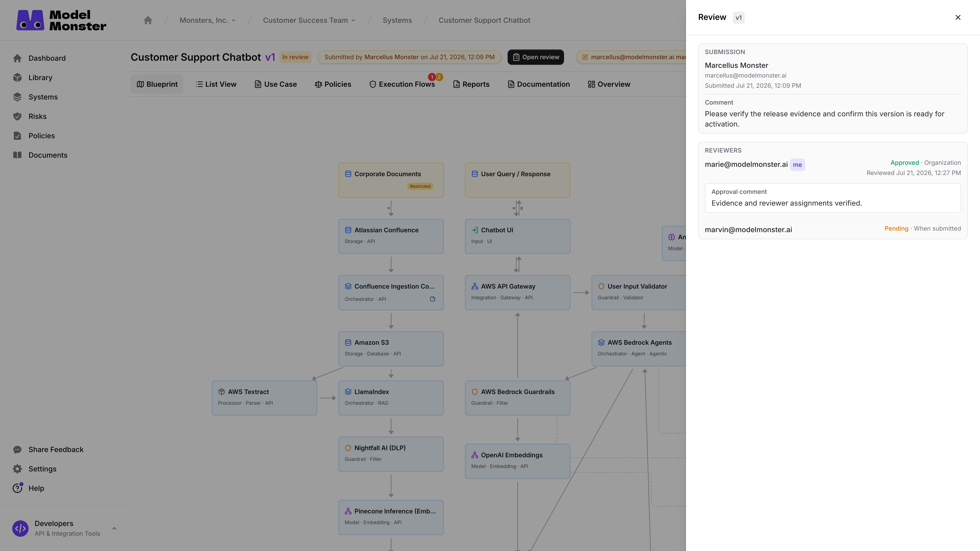Click the 'me' badge beside marie@modelmonster.ai
This screenshot has width=980, height=551.
(797, 165)
